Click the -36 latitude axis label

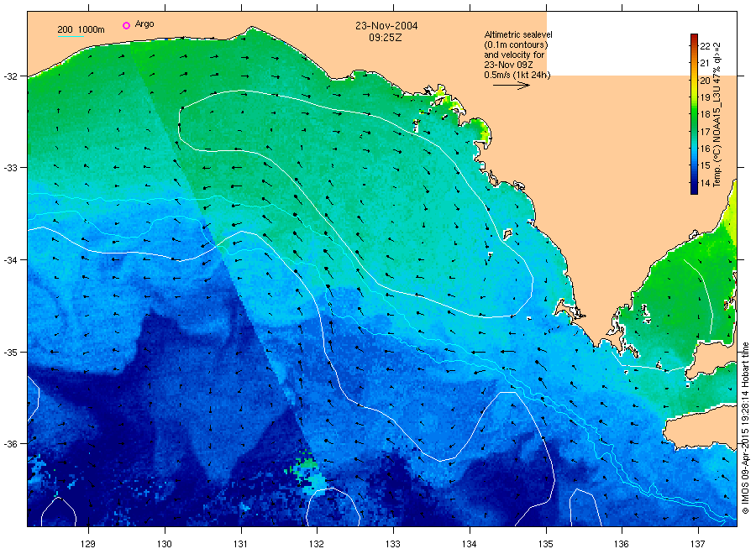pyautogui.click(x=11, y=444)
